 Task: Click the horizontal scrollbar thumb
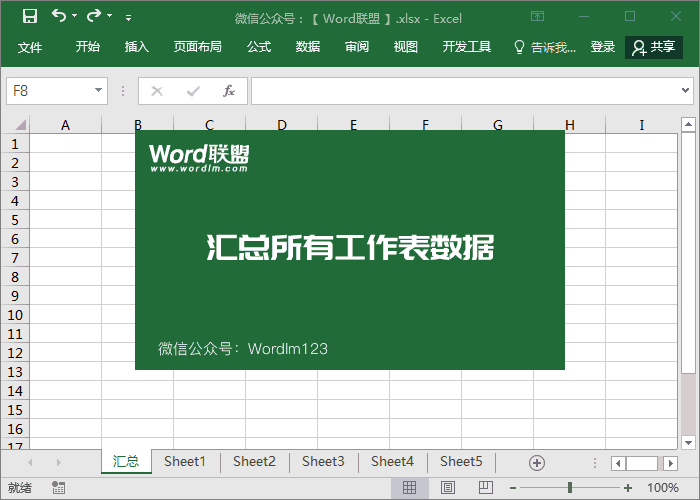(x=642, y=463)
